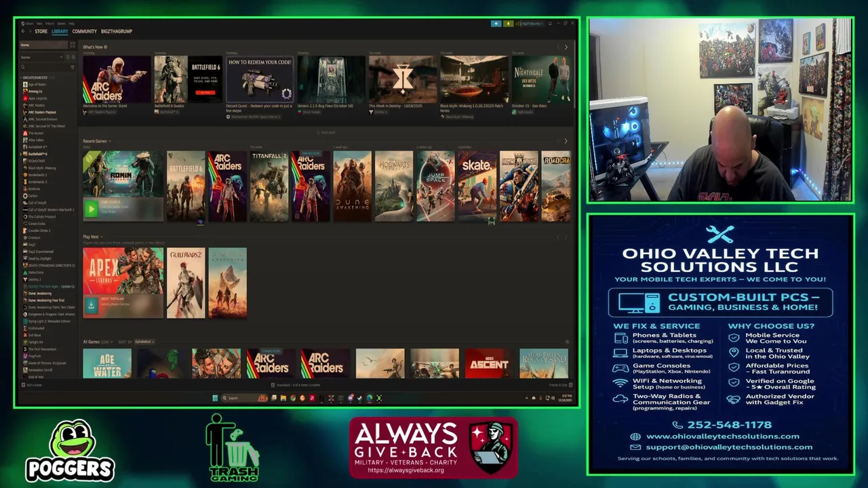Click the green Play button on Ronin

point(91,209)
